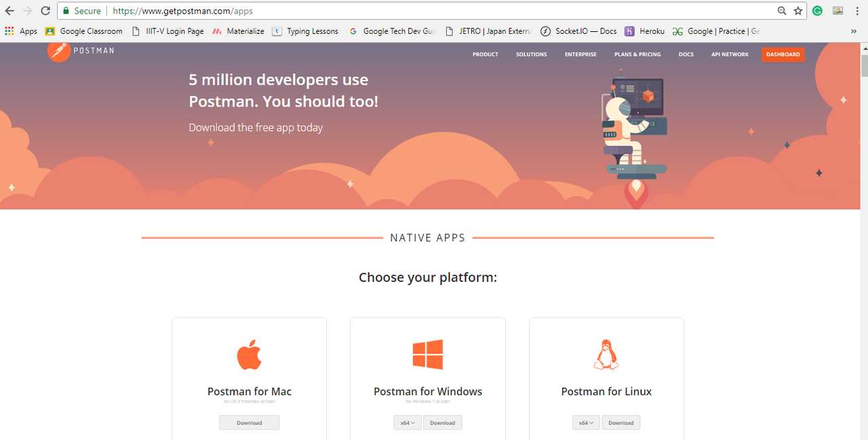Click the 'NATIVE APPS' section title
The height and width of the screenshot is (440, 868).
point(428,238)
